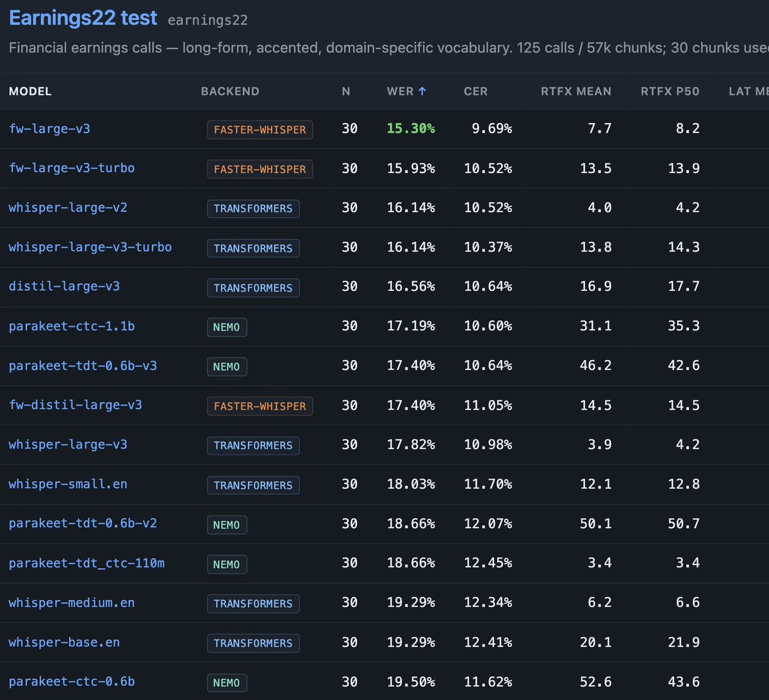Viewport: 769px width, 700px height.
Task: Click TRANSFORMERS badge in whisper-small.en row
Action: (x=253, y=485)
